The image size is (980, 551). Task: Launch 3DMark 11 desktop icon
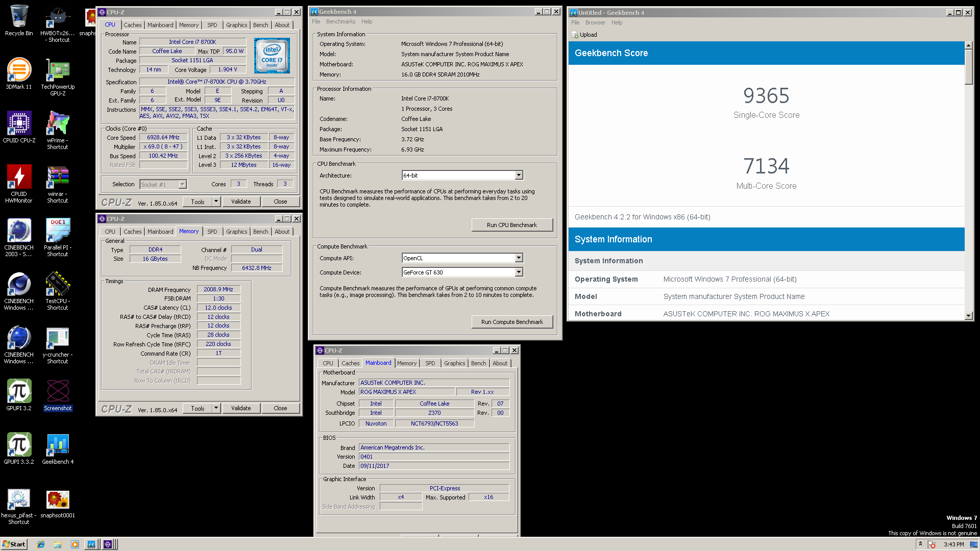tap(19, 74)
